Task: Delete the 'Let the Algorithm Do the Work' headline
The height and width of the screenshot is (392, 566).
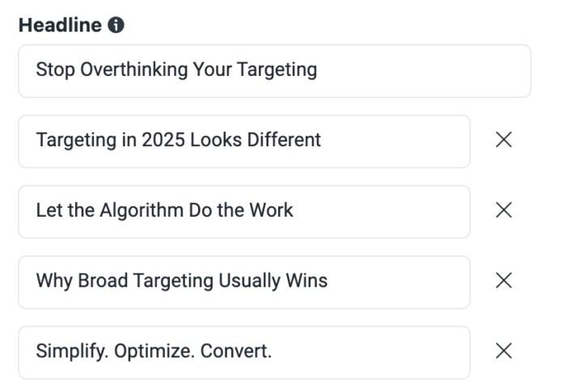Action: (x=504, y=210)
